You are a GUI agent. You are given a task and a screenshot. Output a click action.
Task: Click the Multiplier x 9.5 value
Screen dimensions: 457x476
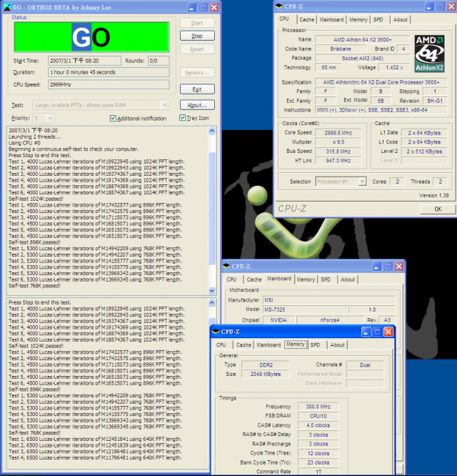tap(338, 142)
